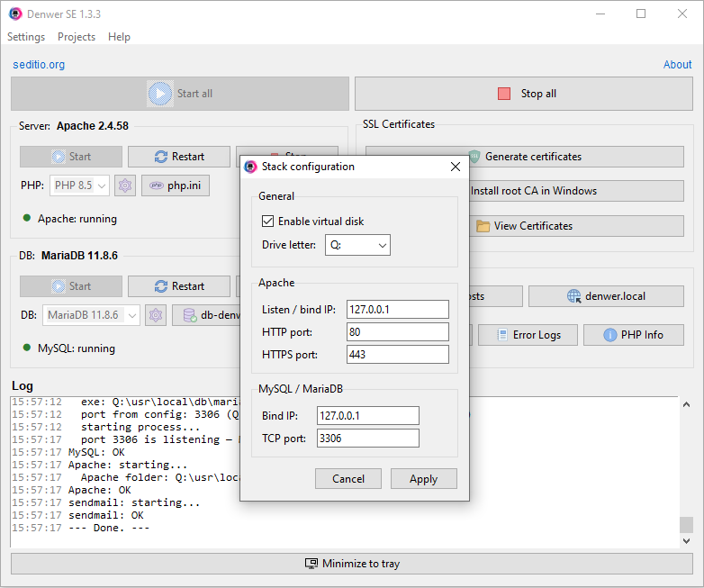This screenshot has height=588, width=704.
Task: Click the Apache Start button
Action: coord(71,157)
